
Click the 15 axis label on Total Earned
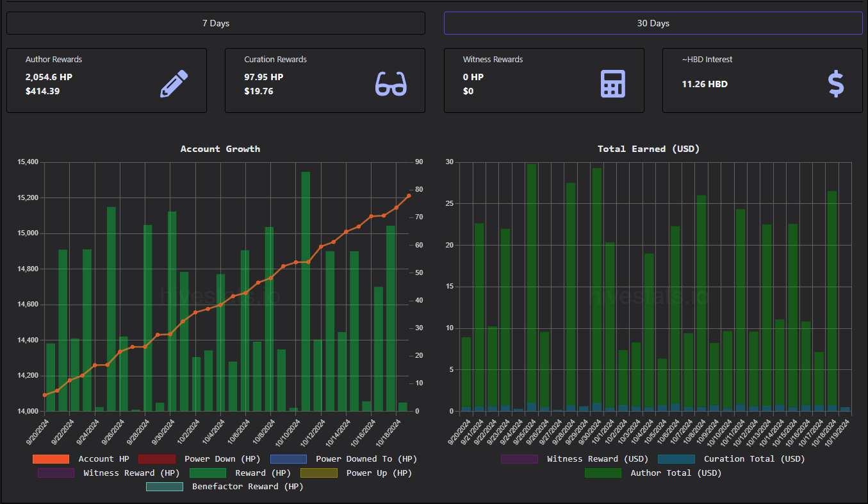(450, 287)
